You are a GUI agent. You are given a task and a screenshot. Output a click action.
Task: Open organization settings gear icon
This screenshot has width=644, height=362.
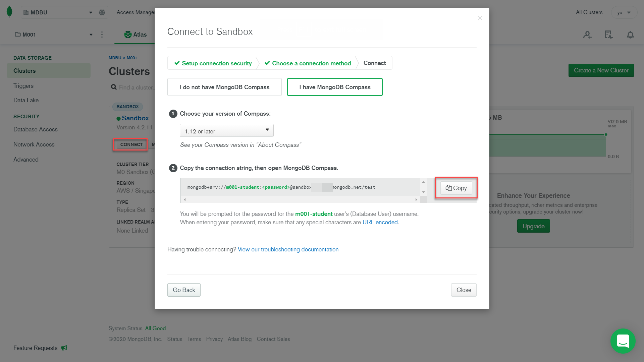tap(102, 12)
